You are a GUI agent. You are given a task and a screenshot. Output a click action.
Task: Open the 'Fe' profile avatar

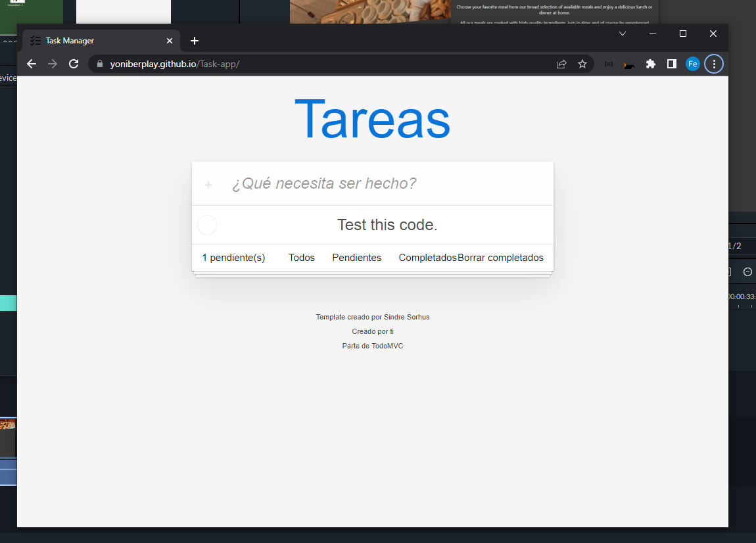692,64
